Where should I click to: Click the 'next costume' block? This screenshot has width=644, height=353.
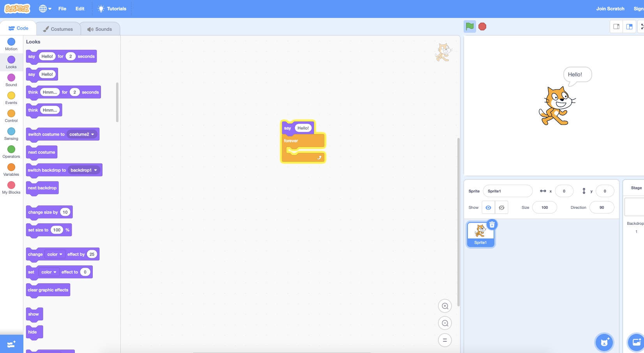coord(42,152)
